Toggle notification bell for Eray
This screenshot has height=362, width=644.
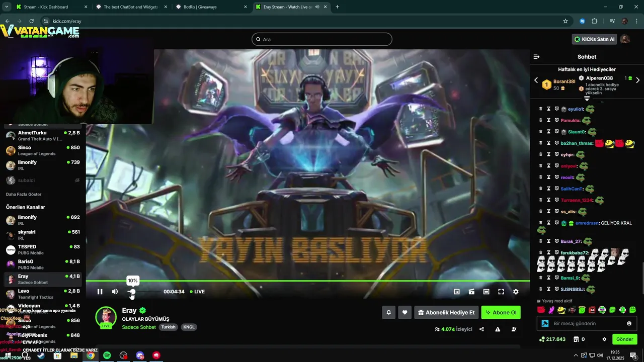point(388,312)
